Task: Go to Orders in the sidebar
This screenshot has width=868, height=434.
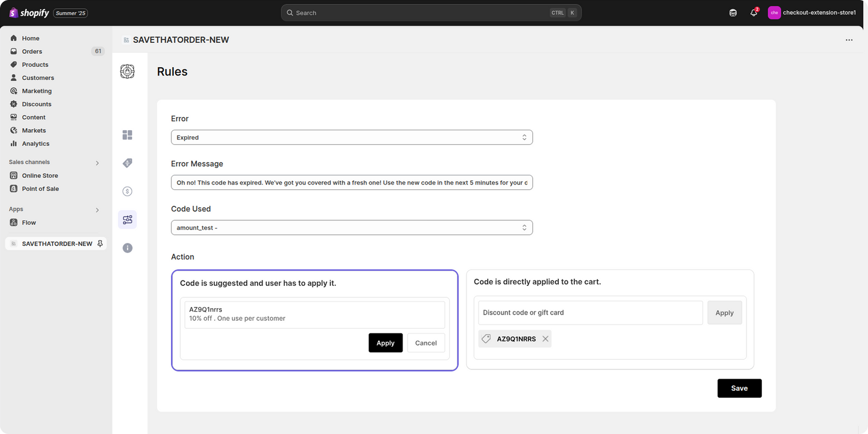Action: [x=32, y=52]
